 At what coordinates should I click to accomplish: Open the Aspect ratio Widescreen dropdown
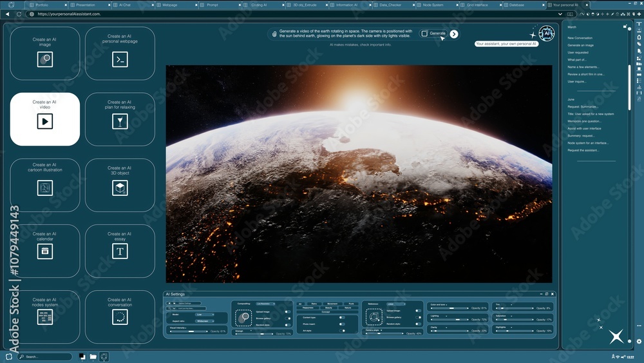(x=205, y=321)
